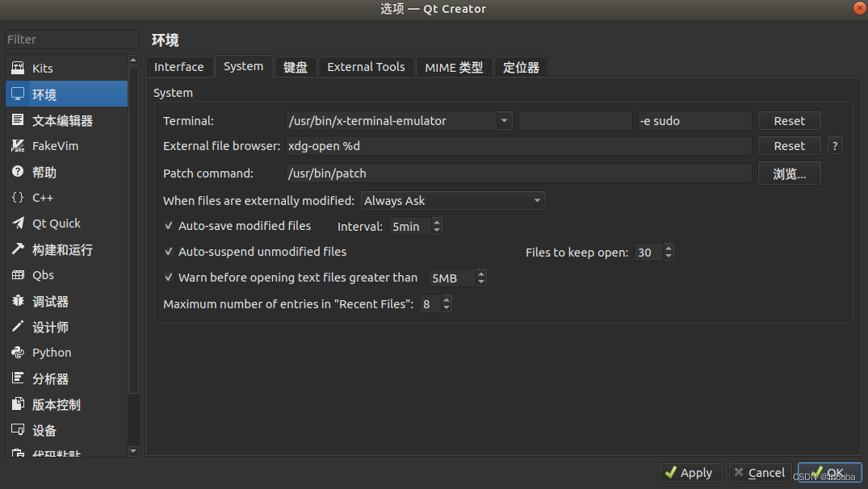Switch to the MIME 类型 tab

coord(454,67)
